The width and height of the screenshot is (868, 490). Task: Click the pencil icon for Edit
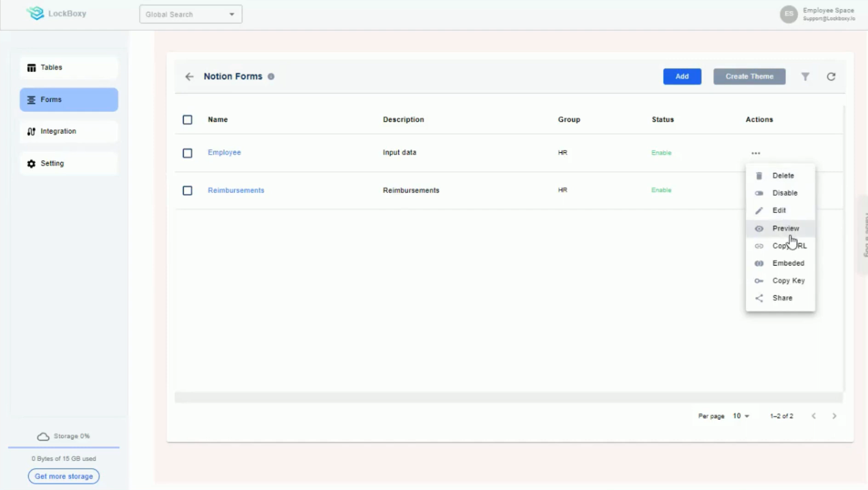coord(759,211)
